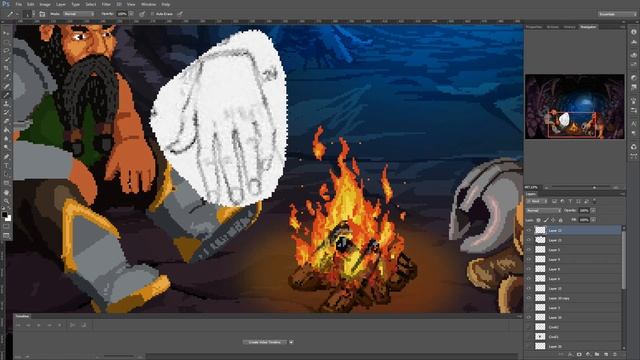Open the Help menu
Viewport: 640px width, 360px height.
tap(166, 4)
